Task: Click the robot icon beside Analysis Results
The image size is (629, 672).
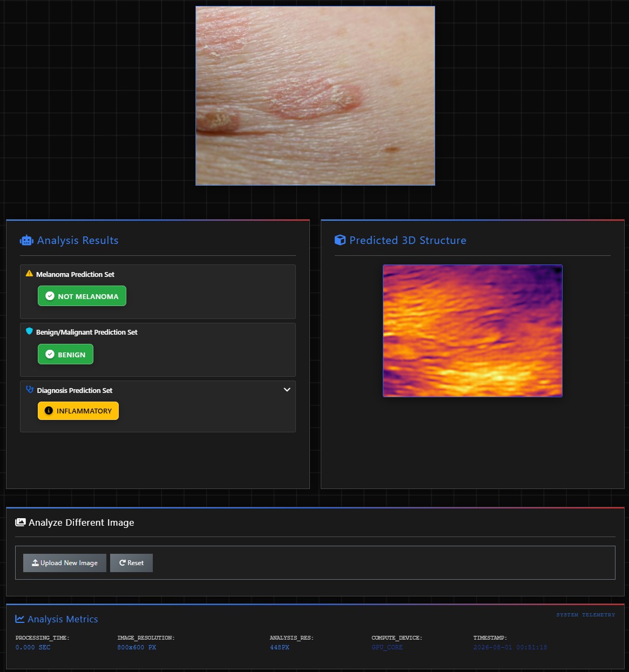Action: 26,240
